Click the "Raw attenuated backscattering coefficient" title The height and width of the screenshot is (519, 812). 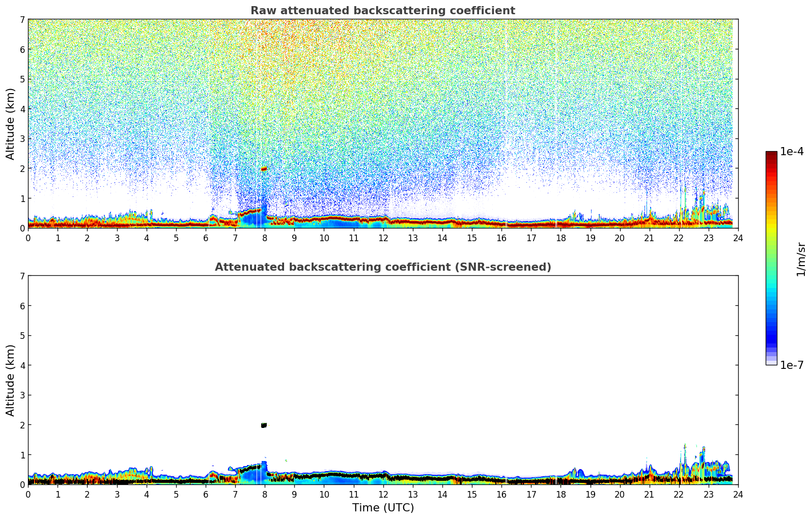(383, 11)
